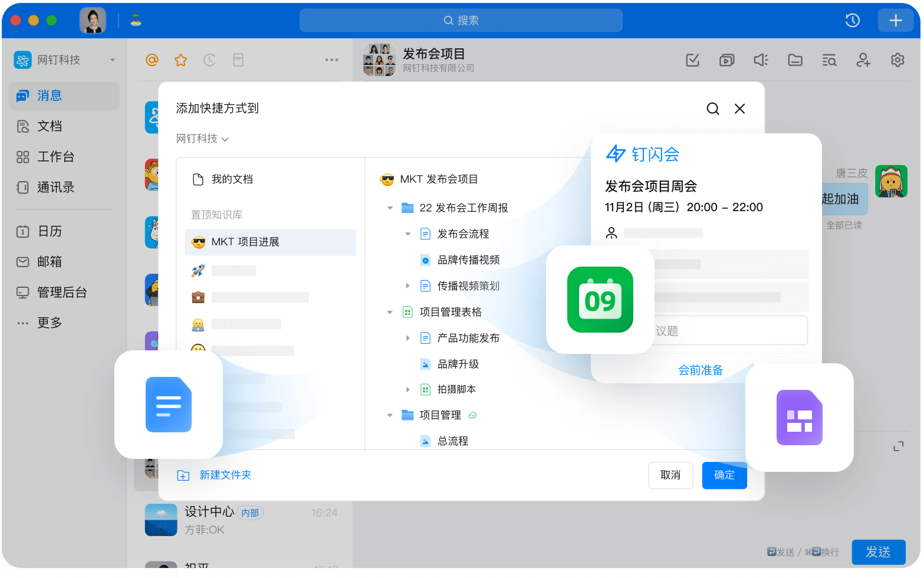
Task: Go to 消息 in sidebar
Action: click(64, 96)
